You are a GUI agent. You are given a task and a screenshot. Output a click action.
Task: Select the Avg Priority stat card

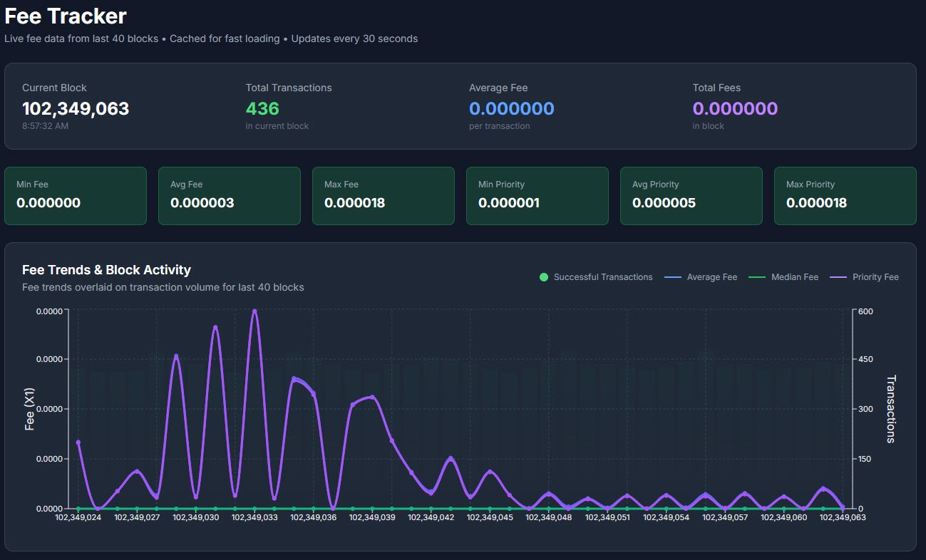691,196
